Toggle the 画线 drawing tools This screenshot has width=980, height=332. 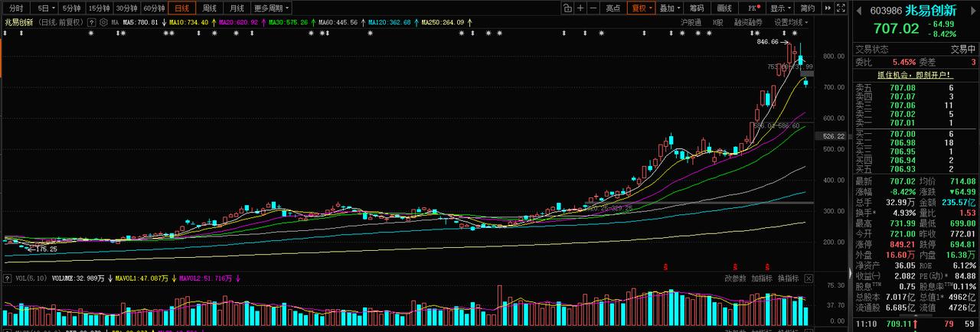click(x=724, y=8)
